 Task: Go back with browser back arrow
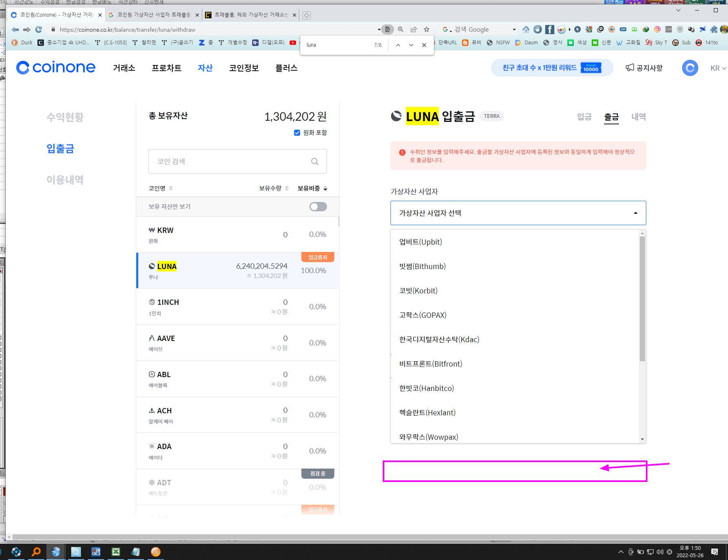pyautogui.click(x=15, y=30)
